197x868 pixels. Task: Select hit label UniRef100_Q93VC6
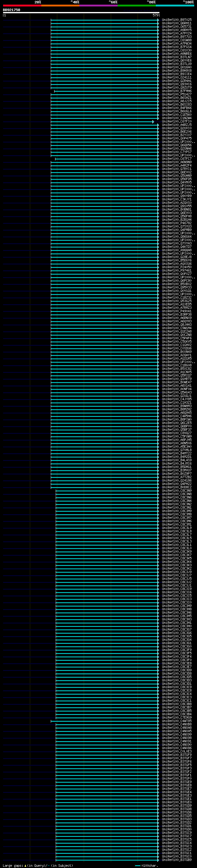pos(177,84)
